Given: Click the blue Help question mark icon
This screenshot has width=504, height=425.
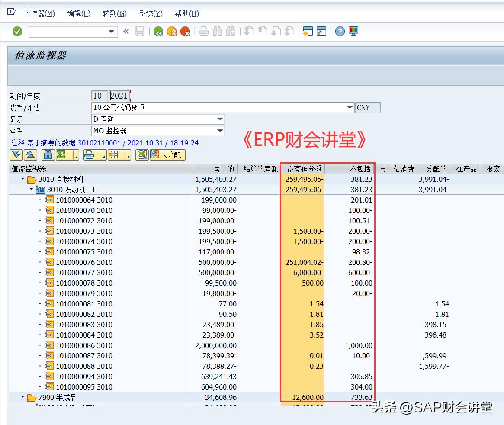Looking at the screenshot, I should [340, 31].
